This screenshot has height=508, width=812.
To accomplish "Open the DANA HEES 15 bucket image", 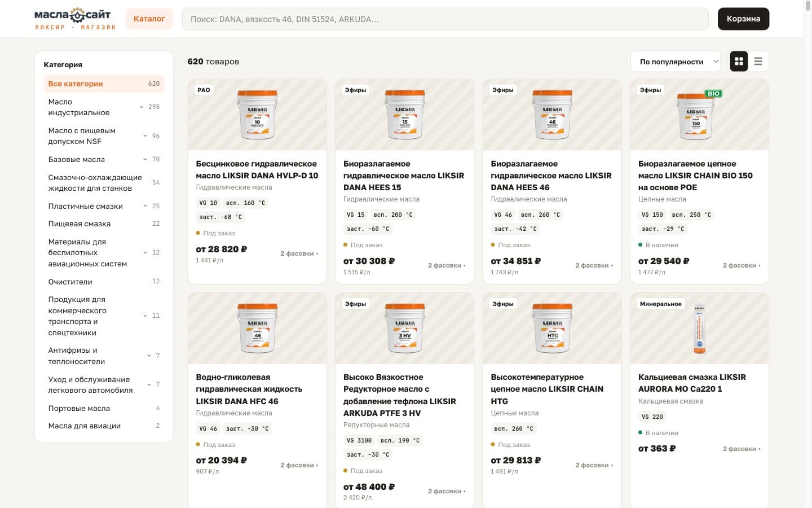I will tap(404, 115).
